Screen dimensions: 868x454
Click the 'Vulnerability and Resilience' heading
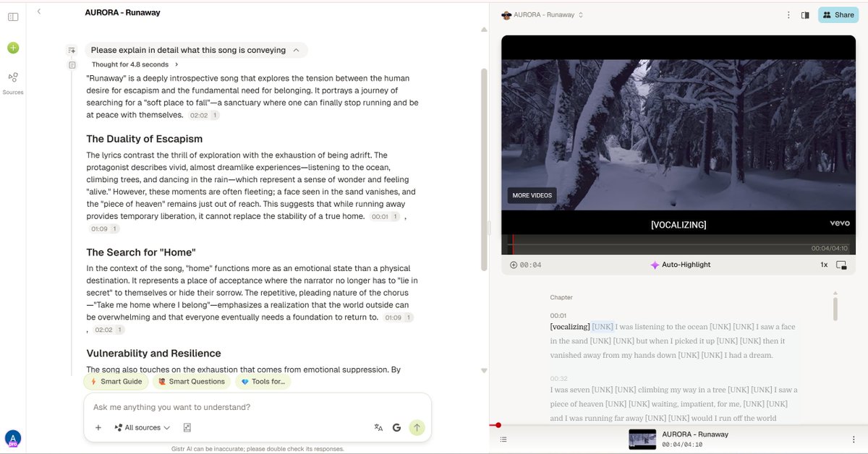[x=153, y=354]
